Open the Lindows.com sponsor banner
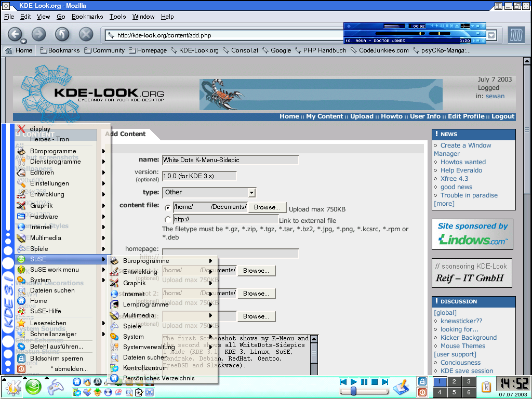 tap(473, 234)
